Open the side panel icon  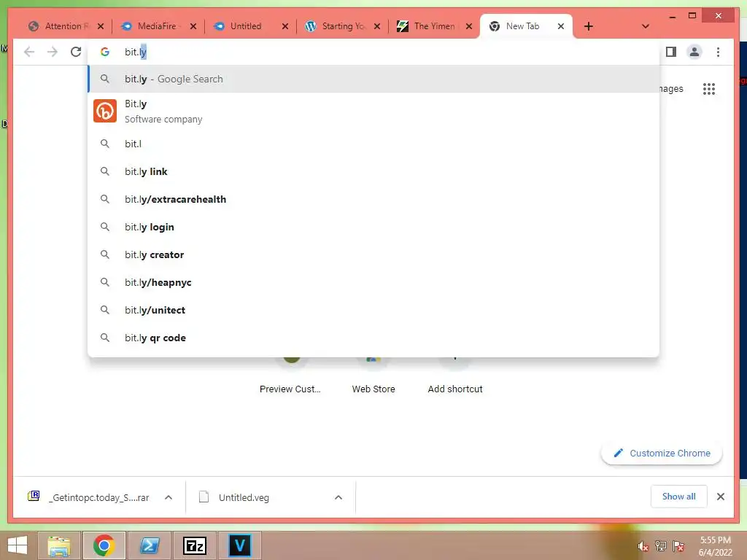coord(671,52)
